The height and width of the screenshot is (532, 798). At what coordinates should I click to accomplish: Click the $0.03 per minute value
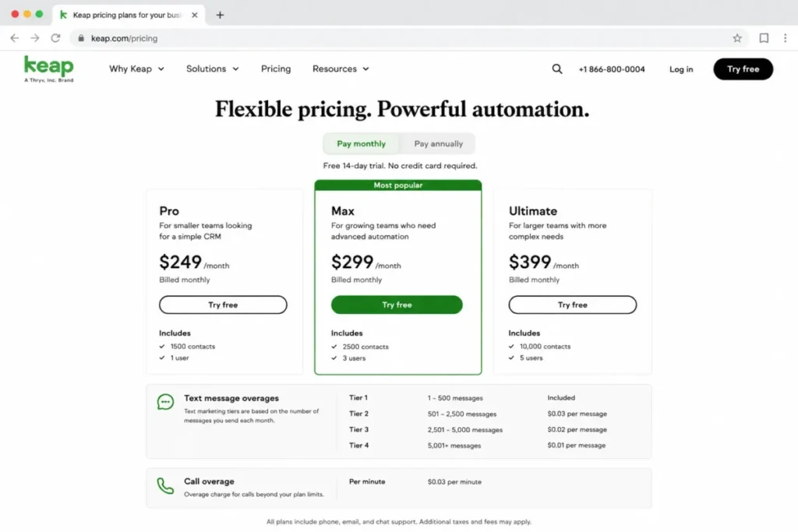coord(454,481)
